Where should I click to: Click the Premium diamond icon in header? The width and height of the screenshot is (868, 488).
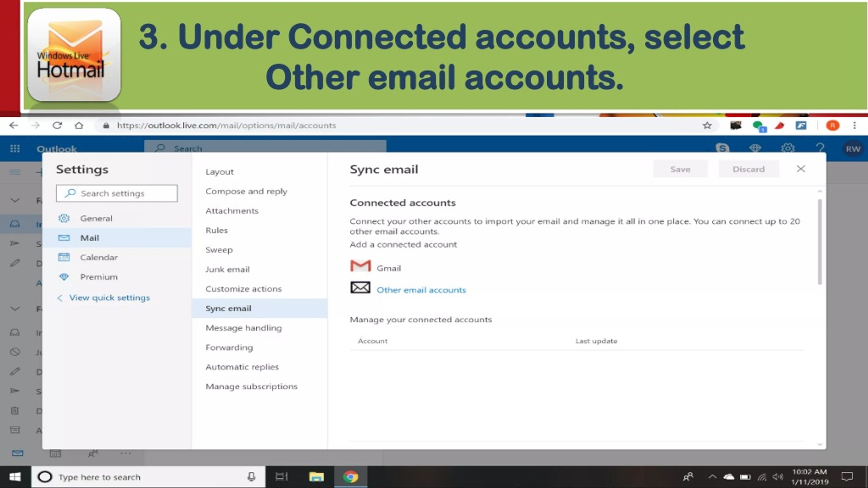(755, 148)
